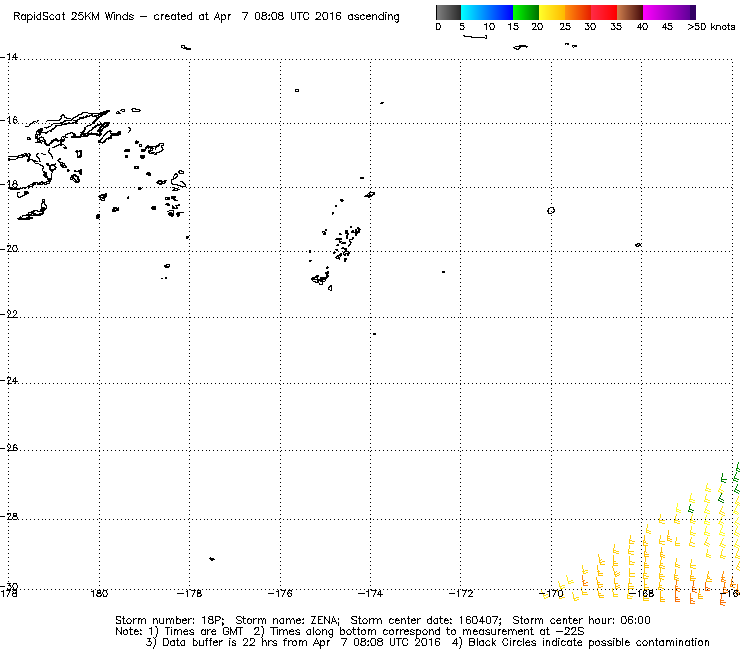This screenshot has width=740, height=650.
Task: Select the cyan 5–10 knots legend color
Action: pos(474,12)
